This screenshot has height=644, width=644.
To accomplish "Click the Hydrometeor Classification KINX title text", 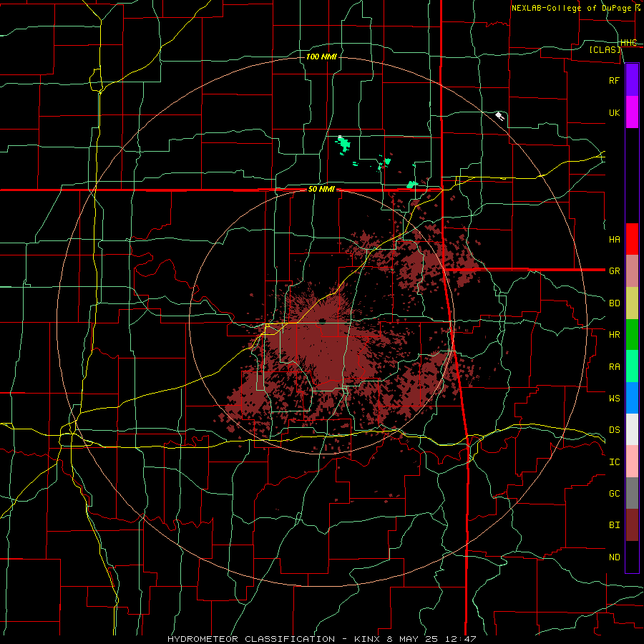I will tap(321, 639).
